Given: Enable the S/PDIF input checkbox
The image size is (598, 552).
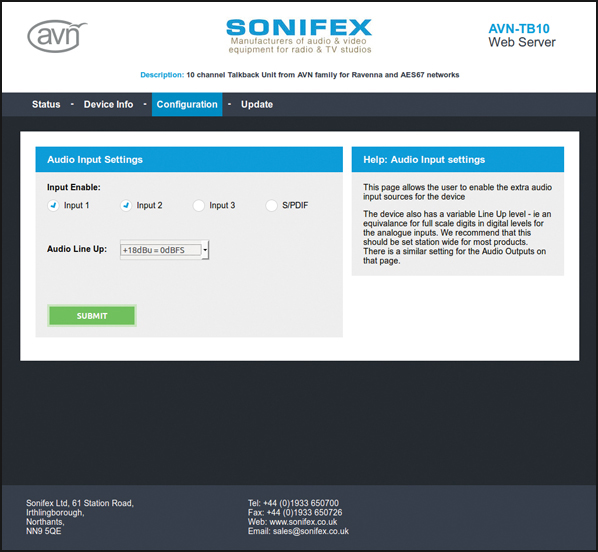Looking at the screenshot, I should pos(272,206).
